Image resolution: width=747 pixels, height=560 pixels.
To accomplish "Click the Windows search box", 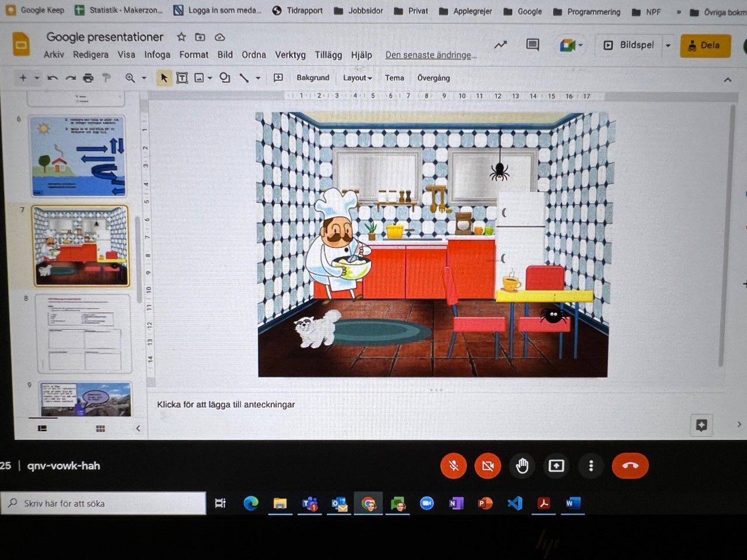I will point(103,503).
